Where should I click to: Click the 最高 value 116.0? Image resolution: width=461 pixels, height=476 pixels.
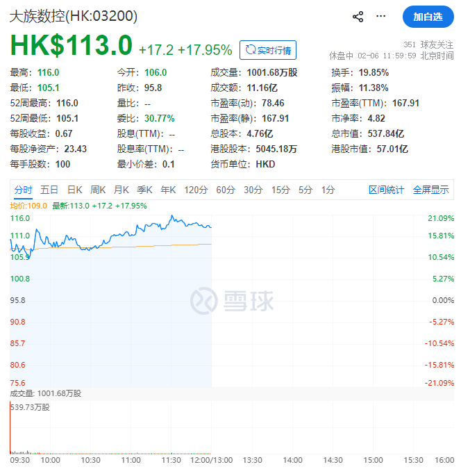tap(48, 72)
